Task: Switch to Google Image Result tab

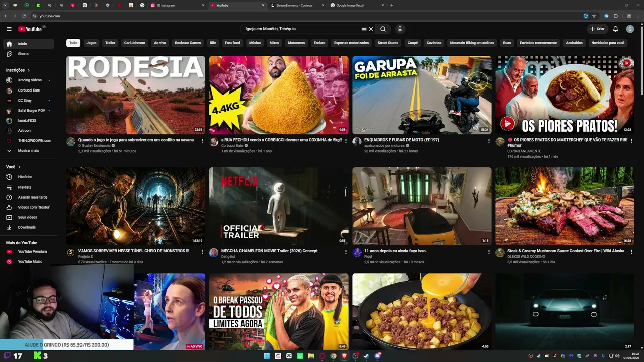Action: click(355, 5)
